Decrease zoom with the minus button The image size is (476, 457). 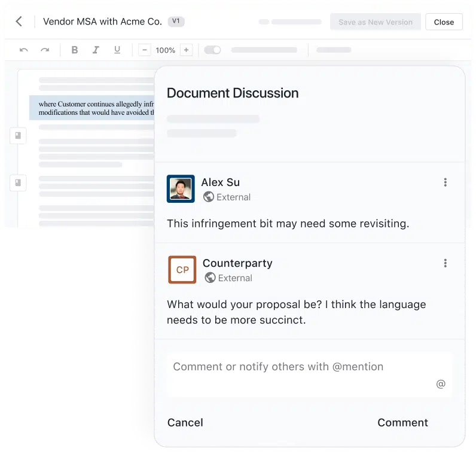145,50
